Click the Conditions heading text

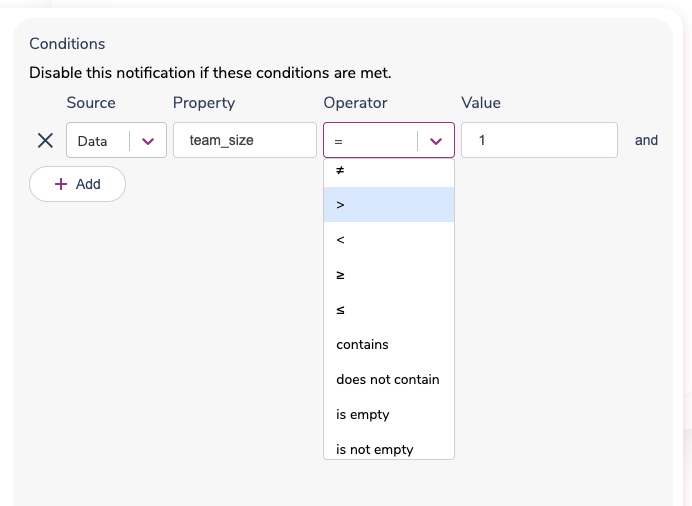click(67, 44)
